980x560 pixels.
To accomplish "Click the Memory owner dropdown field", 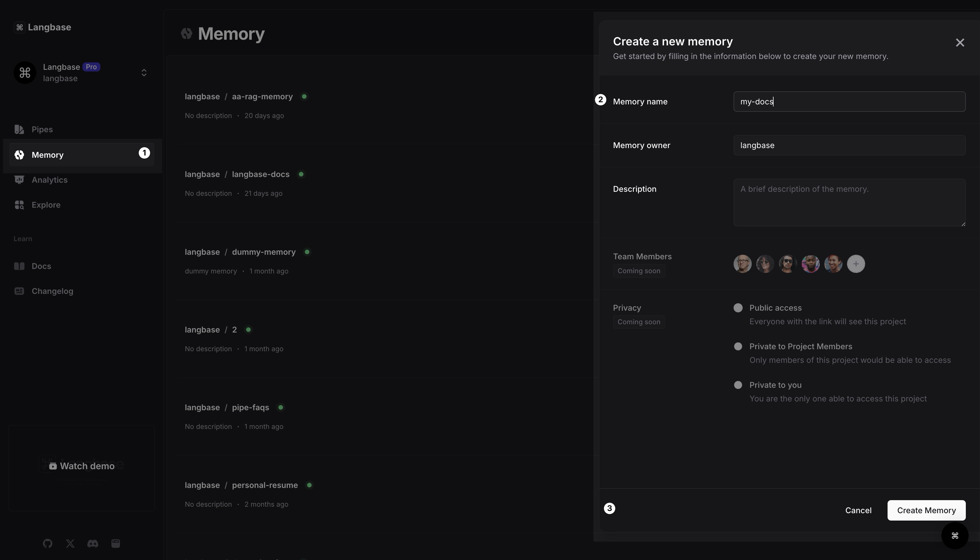I will [850, 145].
